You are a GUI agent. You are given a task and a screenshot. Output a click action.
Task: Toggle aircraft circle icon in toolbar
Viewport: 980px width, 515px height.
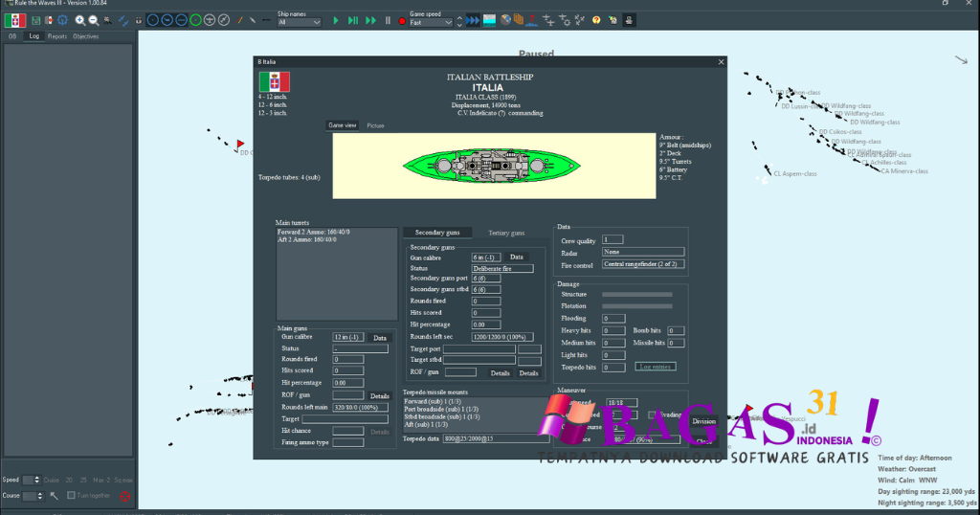[x=210, y=20]
